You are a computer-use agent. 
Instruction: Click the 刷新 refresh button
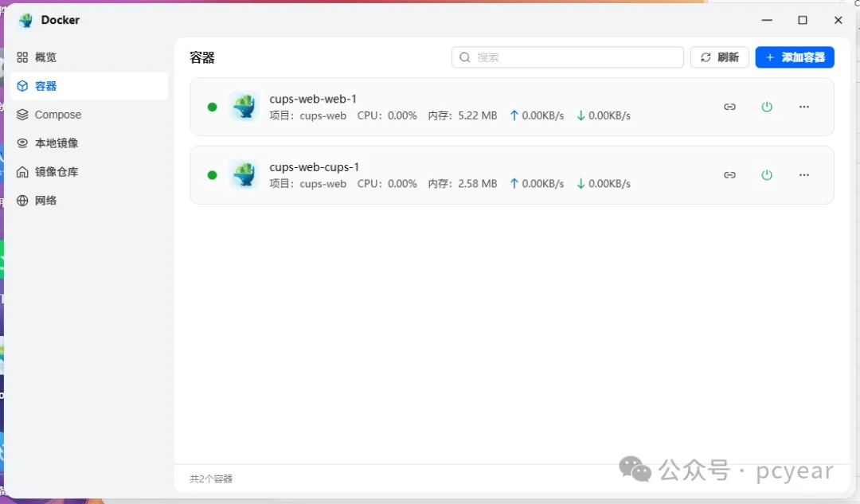click(720, 57)
